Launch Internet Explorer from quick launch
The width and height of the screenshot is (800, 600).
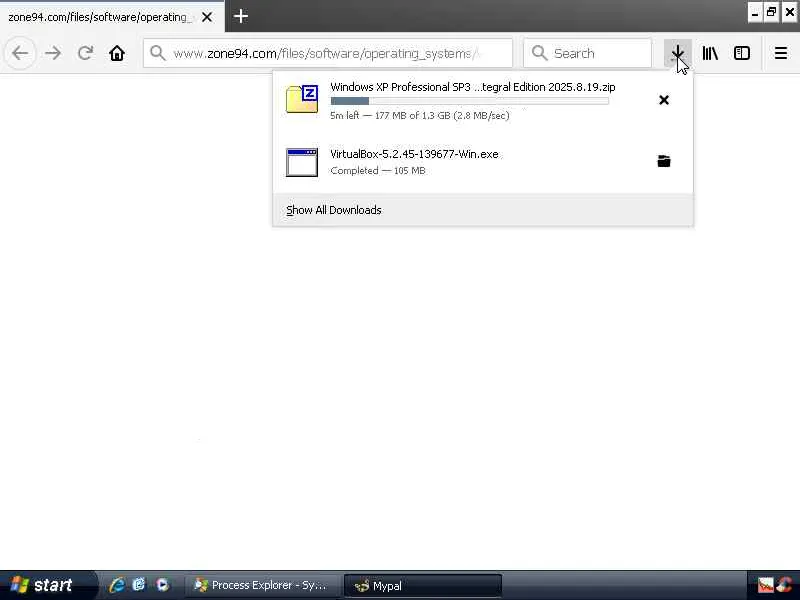click(117, 585)
